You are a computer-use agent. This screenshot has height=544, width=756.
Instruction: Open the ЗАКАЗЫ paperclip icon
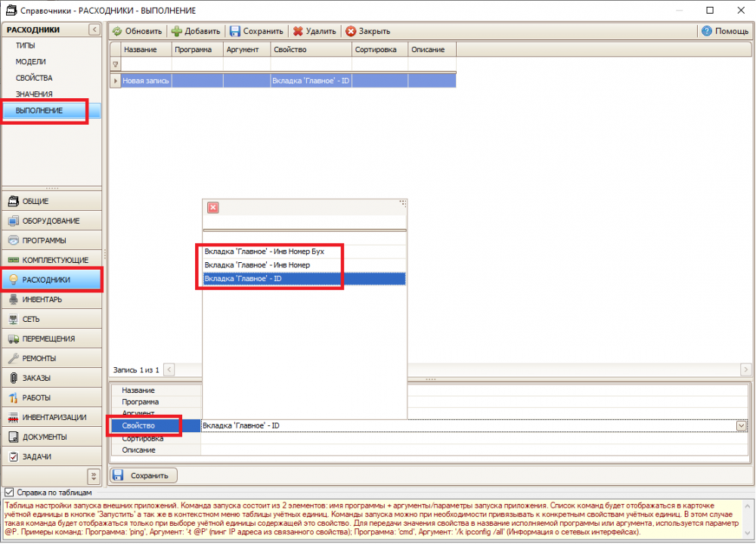(14, 379)
